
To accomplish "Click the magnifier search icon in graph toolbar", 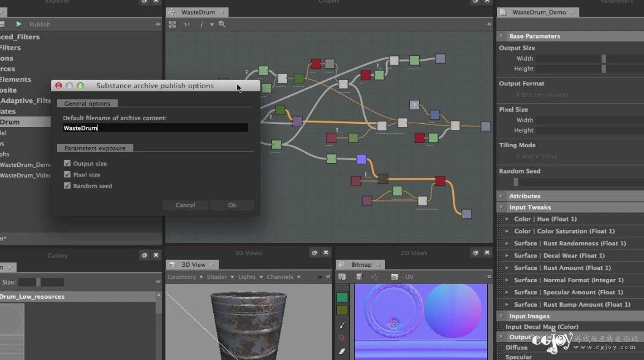I will [x=222, y=25].
